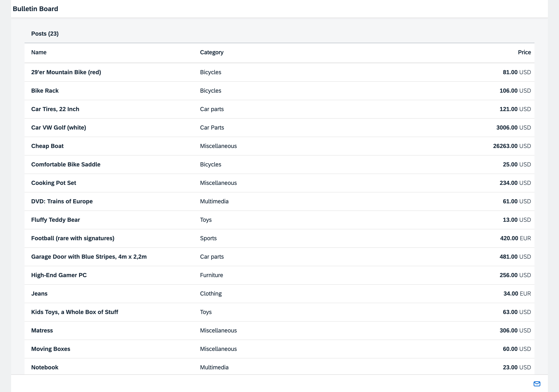Click the Sports category cell
The height and width of the screenshot is (392, 559).
pyautogui.click(x=208, y=238)
